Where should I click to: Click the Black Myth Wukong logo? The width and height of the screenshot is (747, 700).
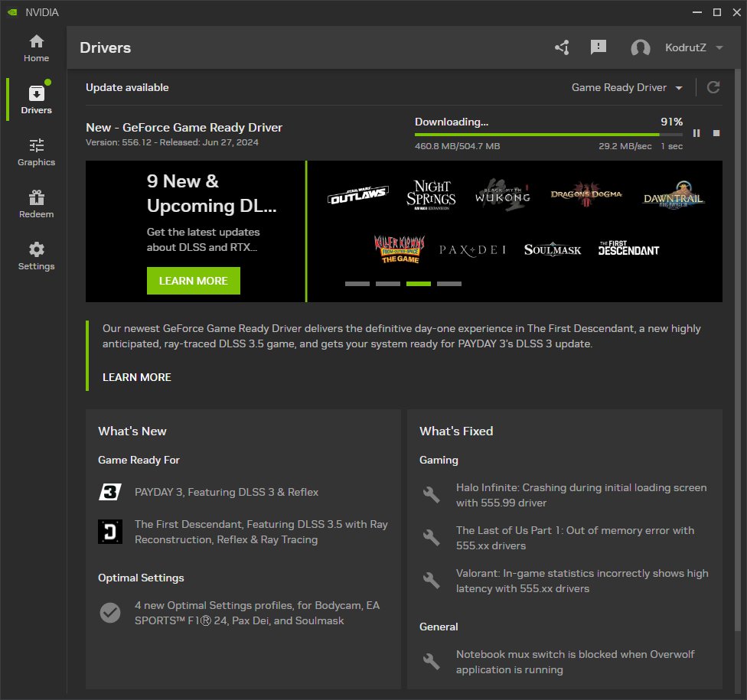click(503, 194)
